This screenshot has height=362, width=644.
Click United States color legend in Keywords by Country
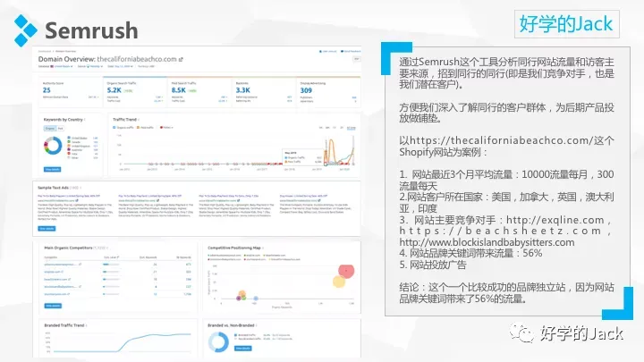click(69, 138)
